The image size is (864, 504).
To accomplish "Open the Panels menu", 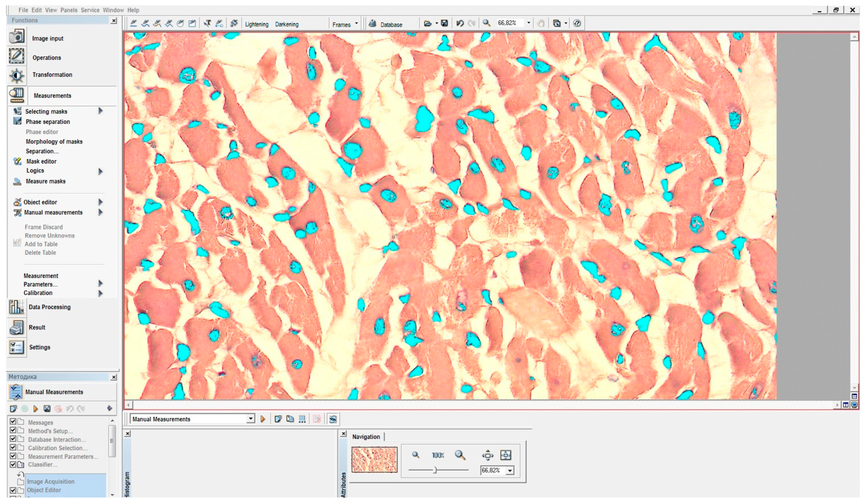I will (x=69, y=10).
